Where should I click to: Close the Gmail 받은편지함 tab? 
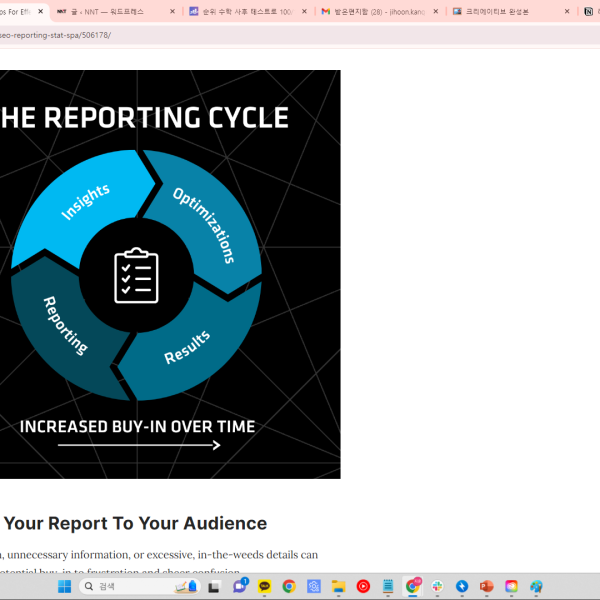436,12
